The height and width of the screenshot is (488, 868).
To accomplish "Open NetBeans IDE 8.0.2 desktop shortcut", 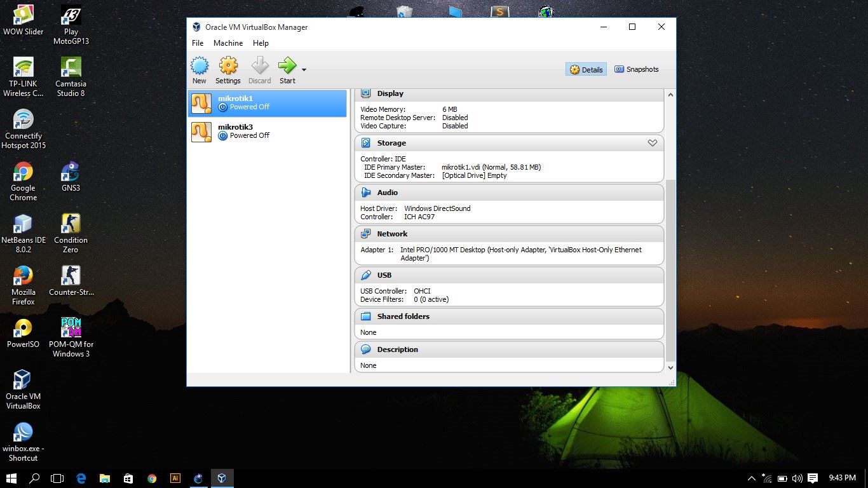I will pos(24,234).
